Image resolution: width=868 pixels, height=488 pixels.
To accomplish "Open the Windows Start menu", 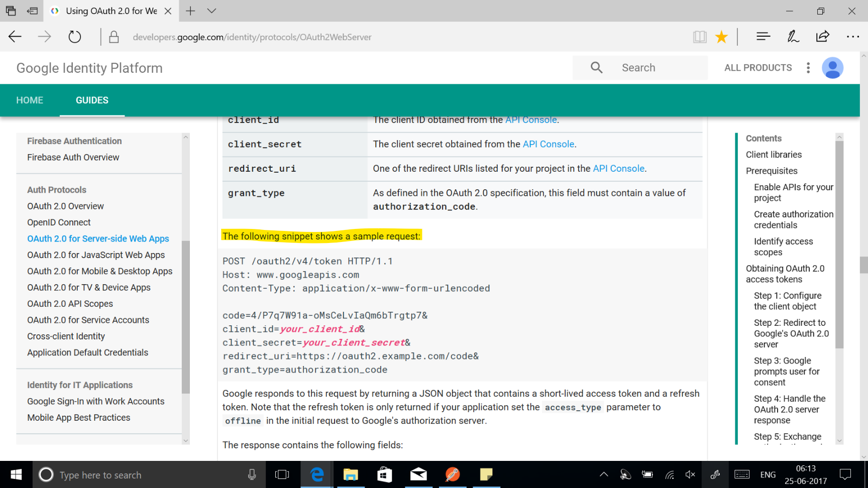I will click(x=16, y=474).
